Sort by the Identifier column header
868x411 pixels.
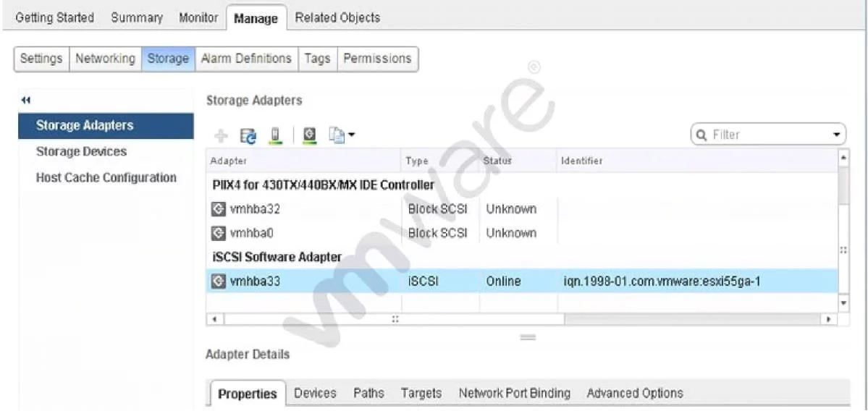pos(697,161)
